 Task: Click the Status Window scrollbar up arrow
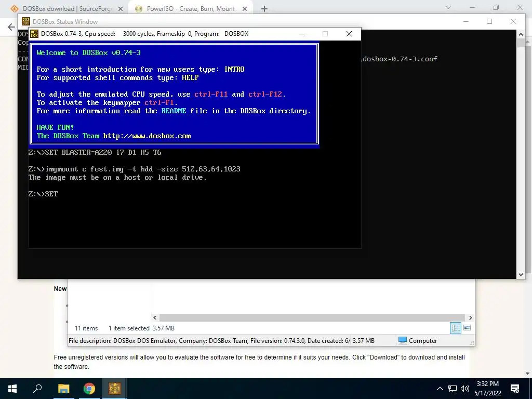[521, 34]
